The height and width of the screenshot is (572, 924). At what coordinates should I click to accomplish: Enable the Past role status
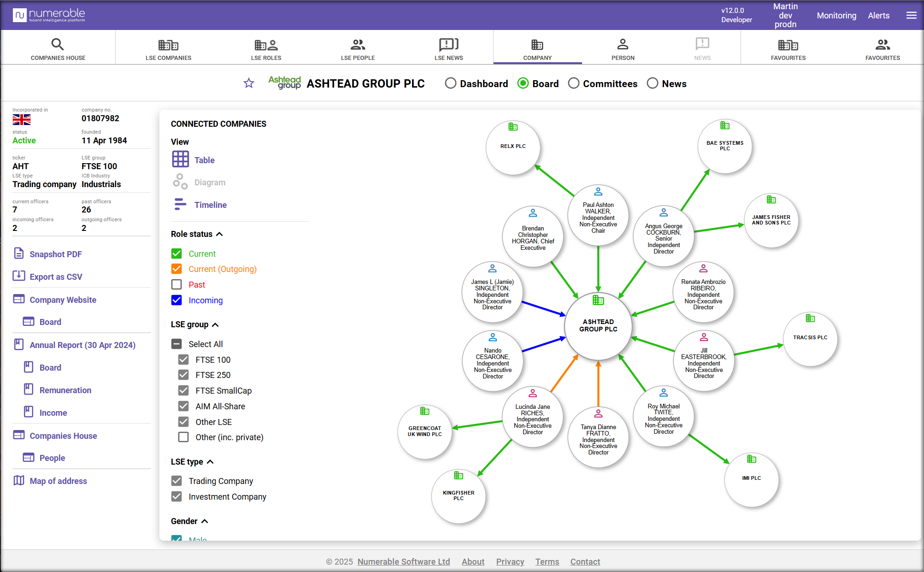click(177, 284)
